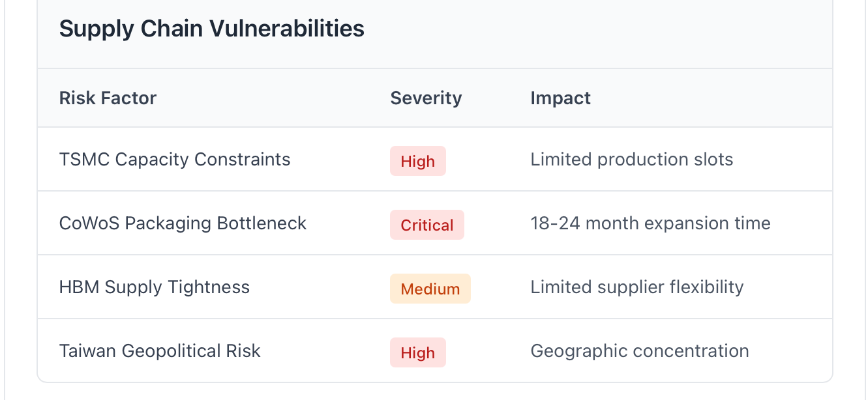Click the word Taiwan in last row

[x=87, y=351]
